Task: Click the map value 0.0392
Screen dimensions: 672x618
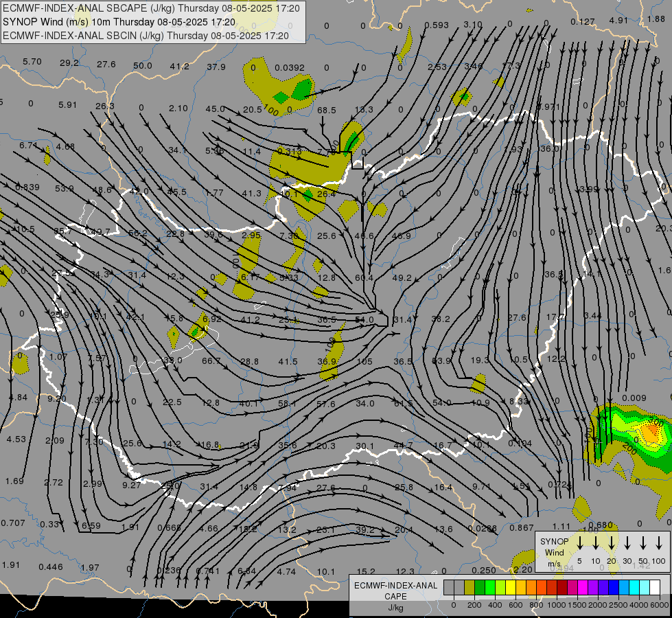Action: 290,68
